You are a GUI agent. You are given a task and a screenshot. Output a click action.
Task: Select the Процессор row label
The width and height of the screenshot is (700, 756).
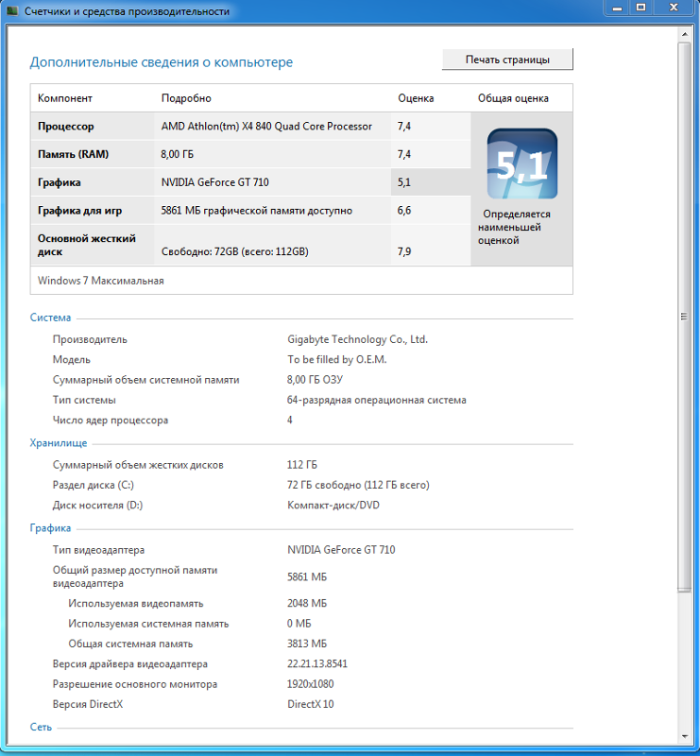[66, 127]
